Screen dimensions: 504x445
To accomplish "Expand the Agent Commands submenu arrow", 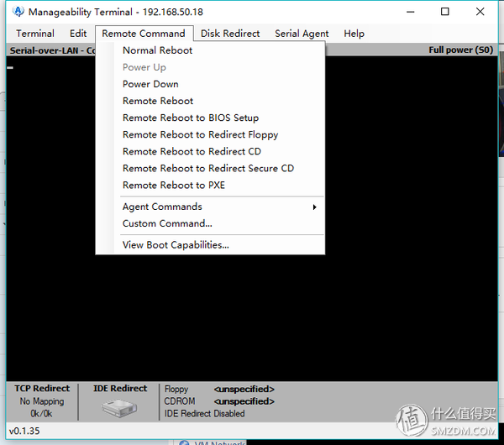I will click(314, 207).
